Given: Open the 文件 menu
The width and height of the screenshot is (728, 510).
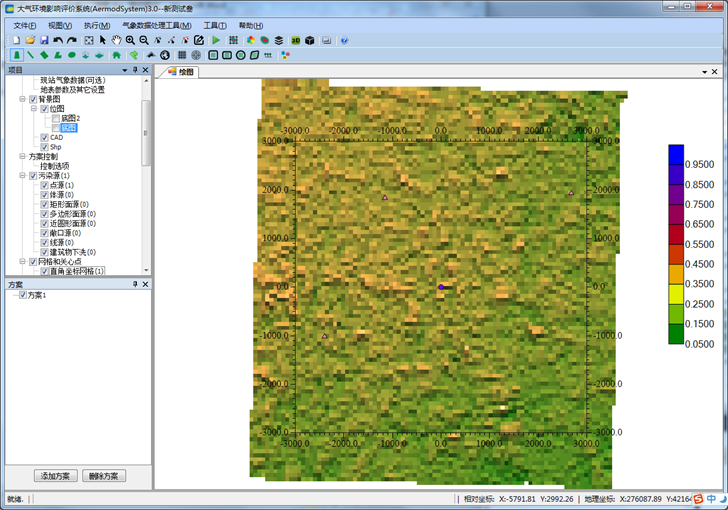Looking at the screenshot, I should [24, 25].
